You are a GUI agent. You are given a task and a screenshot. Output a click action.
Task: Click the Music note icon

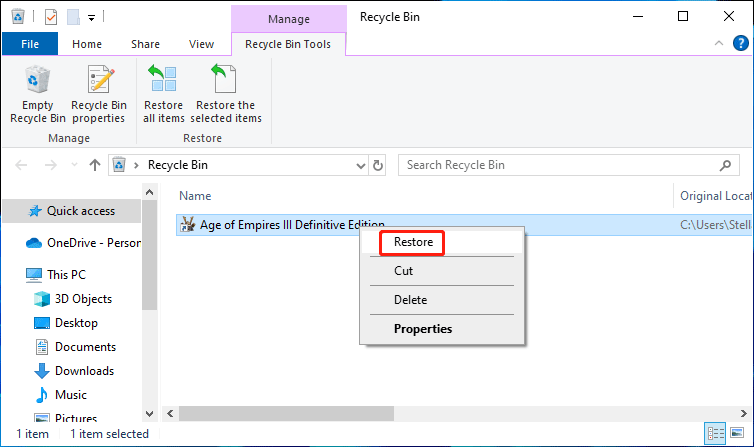click(42, 395)
